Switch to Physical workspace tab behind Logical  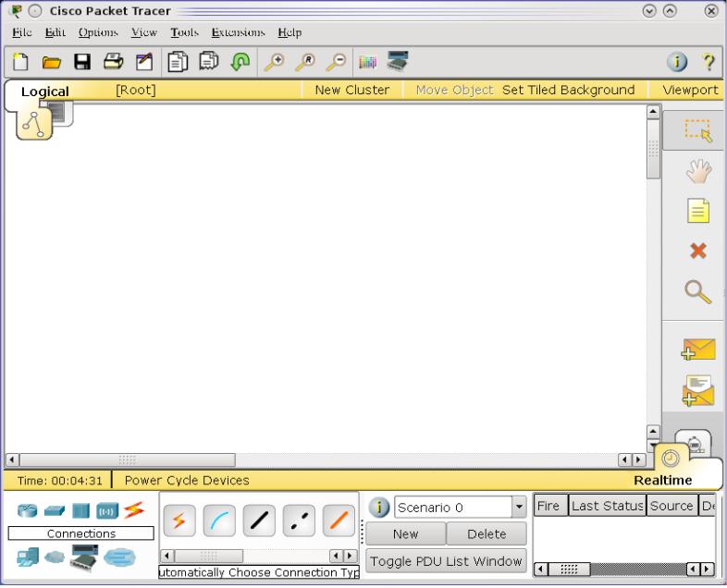click(x=61, y=112)
